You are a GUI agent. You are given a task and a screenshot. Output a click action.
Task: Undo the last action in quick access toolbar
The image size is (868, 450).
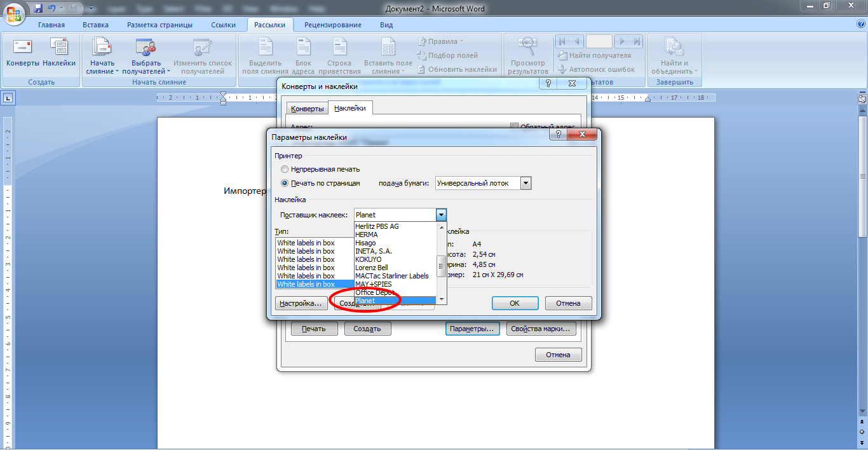[52, 8]
